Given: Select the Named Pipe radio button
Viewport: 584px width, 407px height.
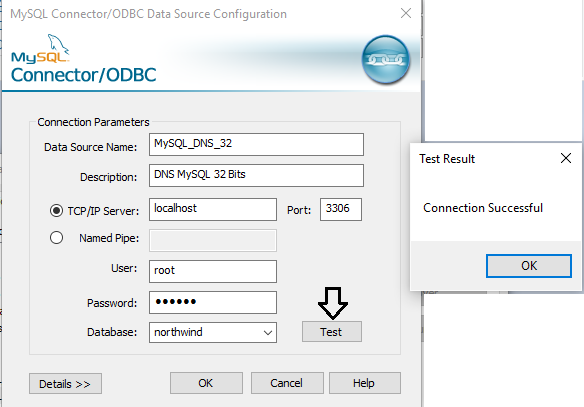Looking at the screenshot, I should (56, 238).
